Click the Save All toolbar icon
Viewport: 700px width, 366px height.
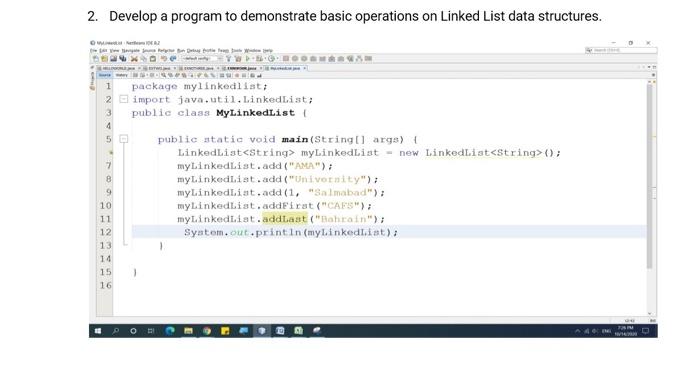123,58
